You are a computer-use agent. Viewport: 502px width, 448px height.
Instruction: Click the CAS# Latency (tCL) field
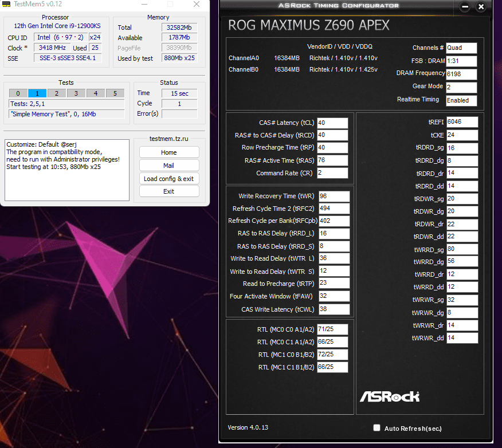(x=332, y=123)
